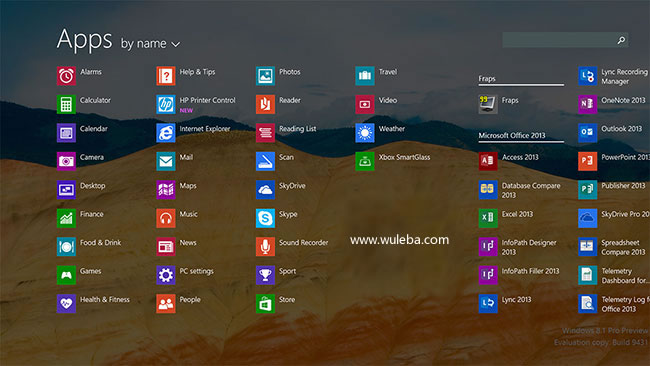Open the Mail app
The image size is (650, 366).
(166, 161)
